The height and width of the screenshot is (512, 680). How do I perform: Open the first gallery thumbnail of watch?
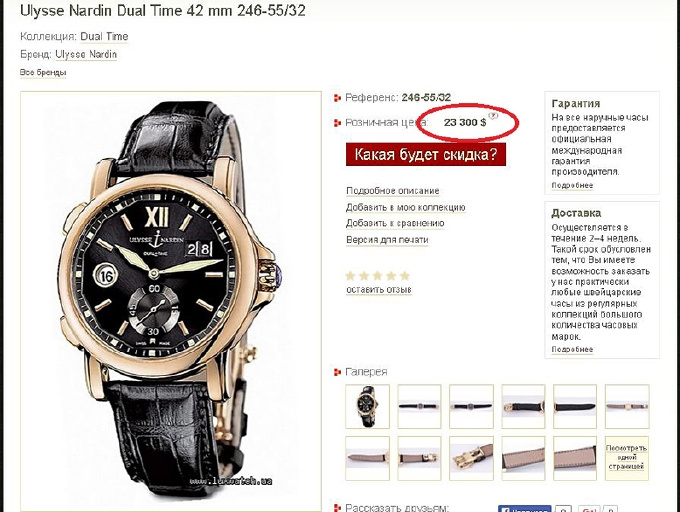(x=367, y=406)
